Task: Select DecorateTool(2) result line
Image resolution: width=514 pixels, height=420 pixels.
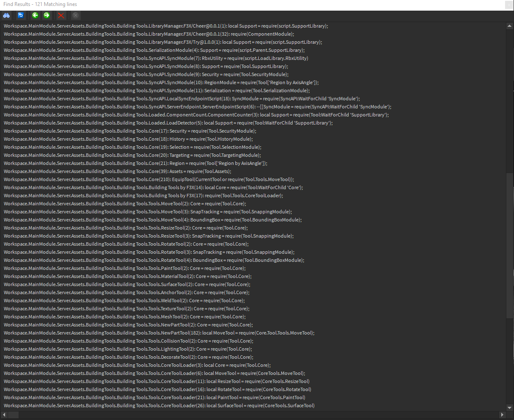Action: coord(129,357)
